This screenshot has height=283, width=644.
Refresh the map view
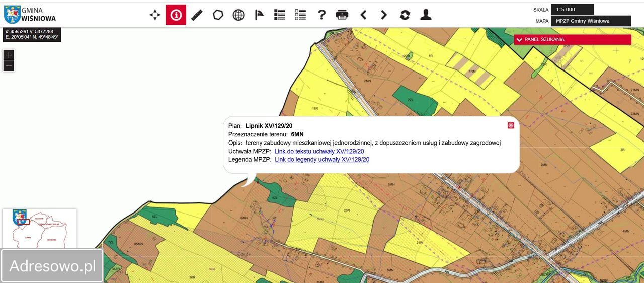tap(405, 15)
